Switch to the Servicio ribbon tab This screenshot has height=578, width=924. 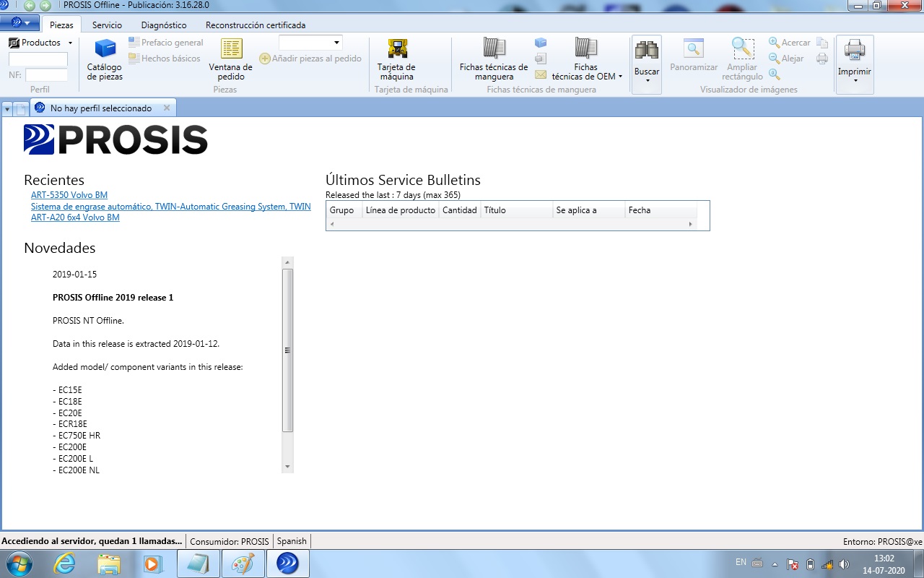107,25
